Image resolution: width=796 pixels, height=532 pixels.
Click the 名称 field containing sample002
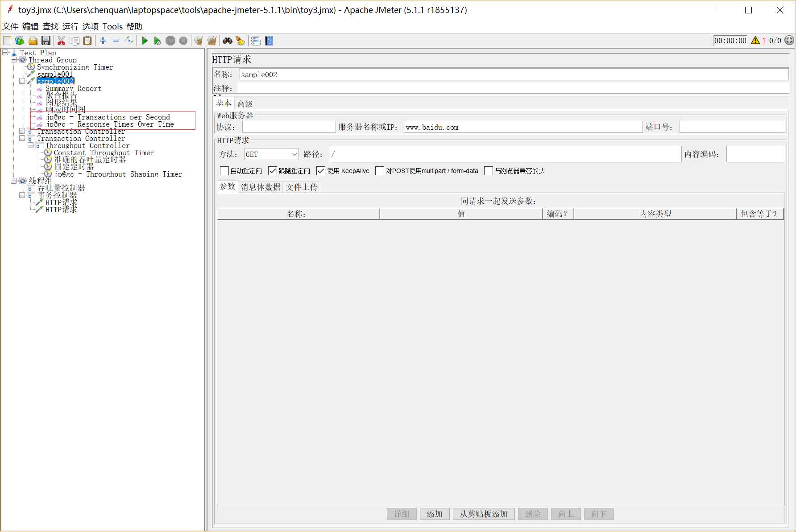[x=514, y=74]
